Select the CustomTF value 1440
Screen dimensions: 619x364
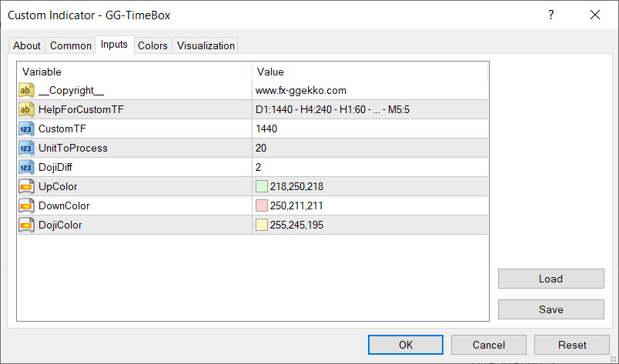pos(266,129)
